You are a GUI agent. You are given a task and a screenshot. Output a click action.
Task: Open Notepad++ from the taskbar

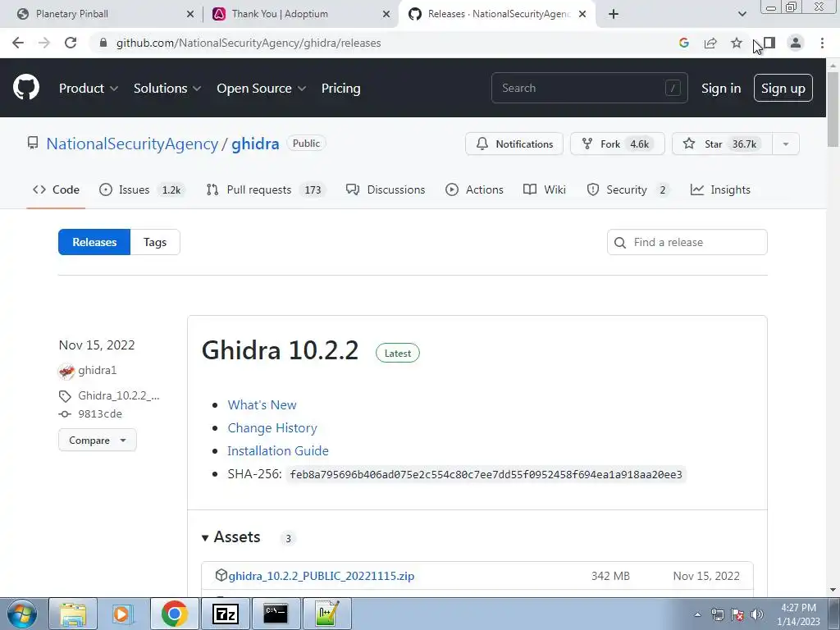coord(326,614)
